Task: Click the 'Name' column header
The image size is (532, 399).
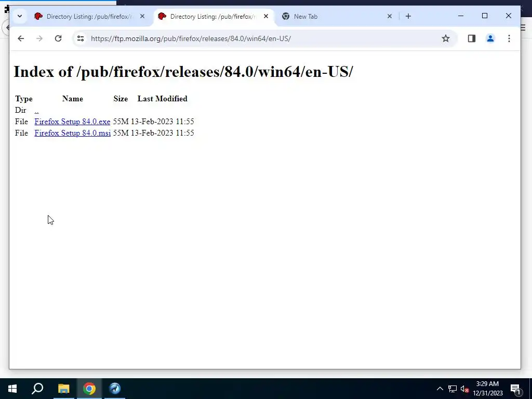Action: click(73, 99)
